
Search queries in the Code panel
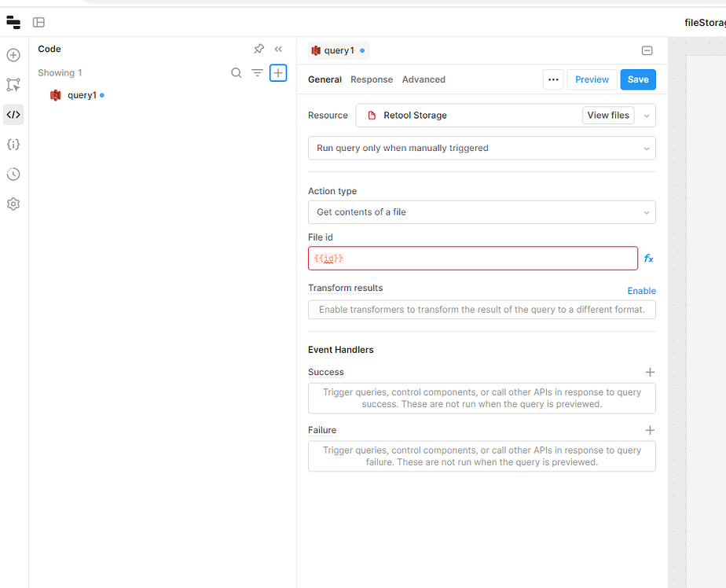236,72
